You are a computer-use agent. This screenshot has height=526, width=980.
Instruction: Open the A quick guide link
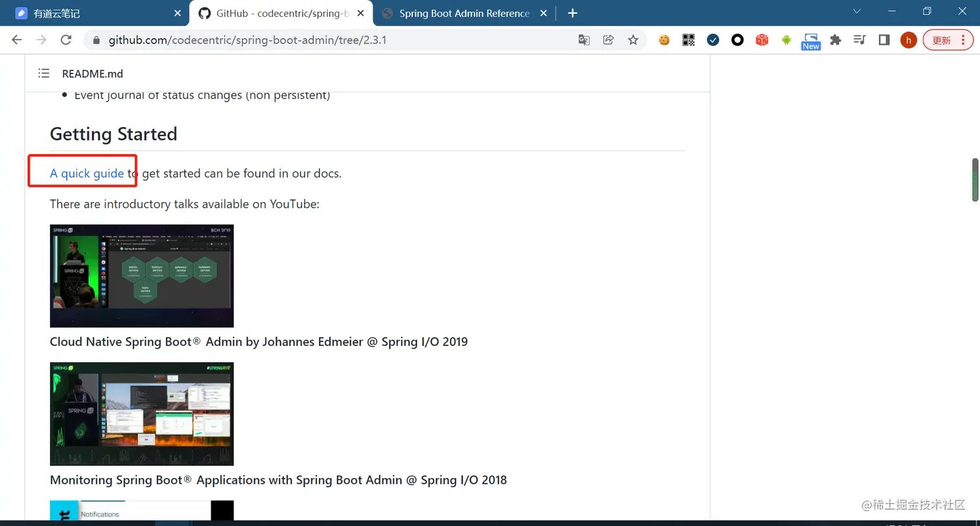[87, 173]
